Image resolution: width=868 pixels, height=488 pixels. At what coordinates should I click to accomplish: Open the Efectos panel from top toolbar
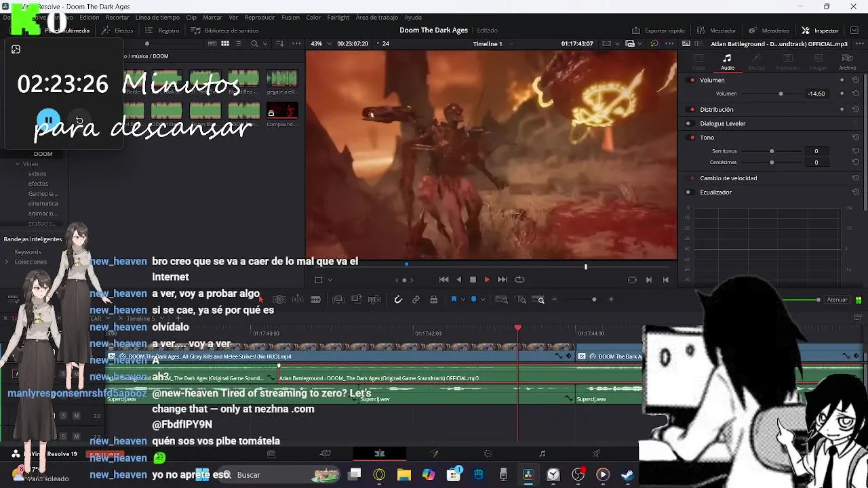[x=117, y=30]
